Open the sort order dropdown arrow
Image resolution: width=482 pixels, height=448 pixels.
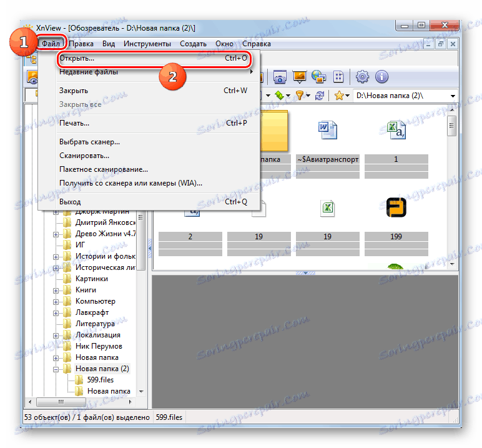[x=288, y=96]
